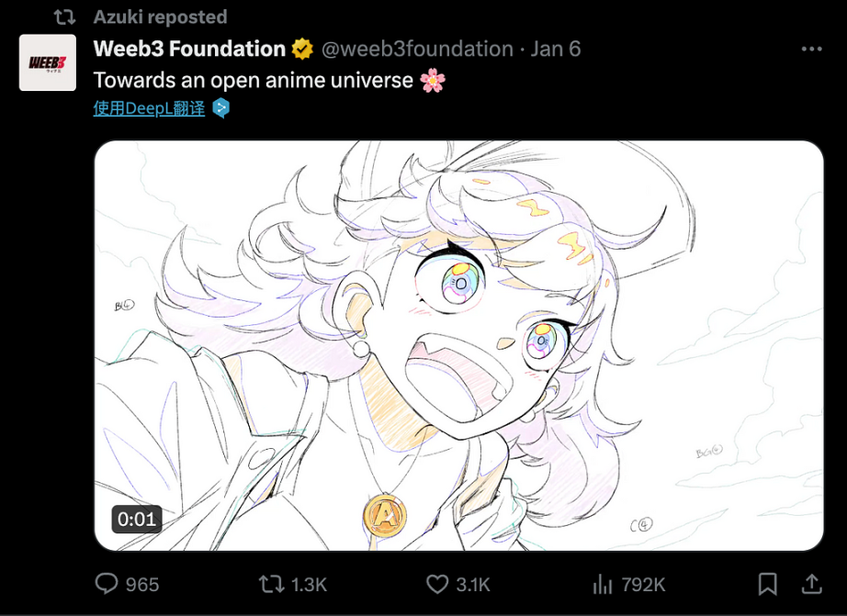Click the 0:01 video duration badge
The image size is (847, 616).
137,520
